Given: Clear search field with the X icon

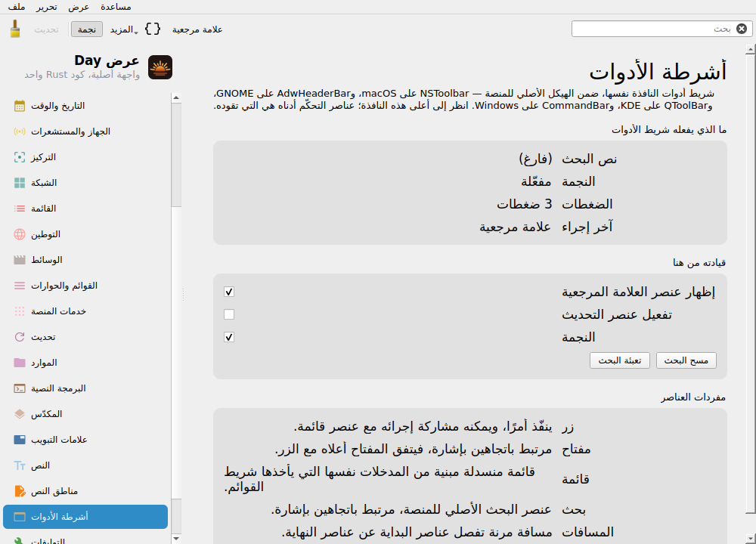Looking at the screenshot, I should point(742,29).
